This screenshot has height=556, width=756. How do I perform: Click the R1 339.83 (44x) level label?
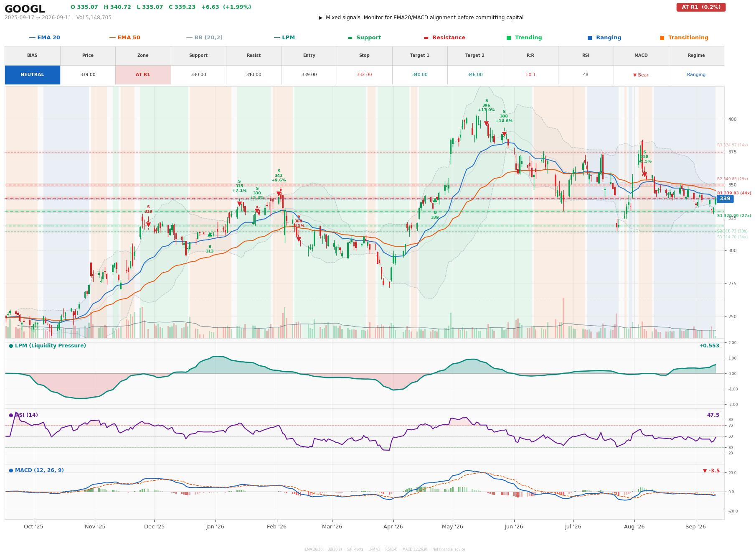pyautogui.click(x=734, y=193)
